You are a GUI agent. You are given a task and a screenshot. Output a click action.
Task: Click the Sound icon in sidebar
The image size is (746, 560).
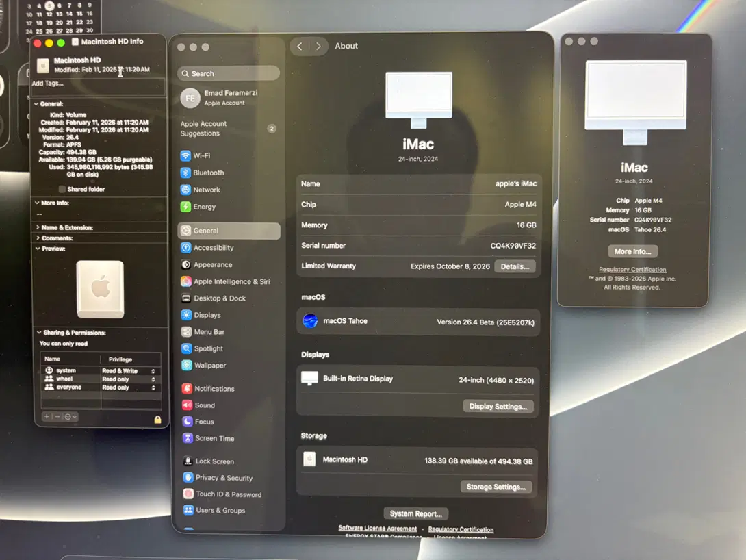click(x=187, y=405)
